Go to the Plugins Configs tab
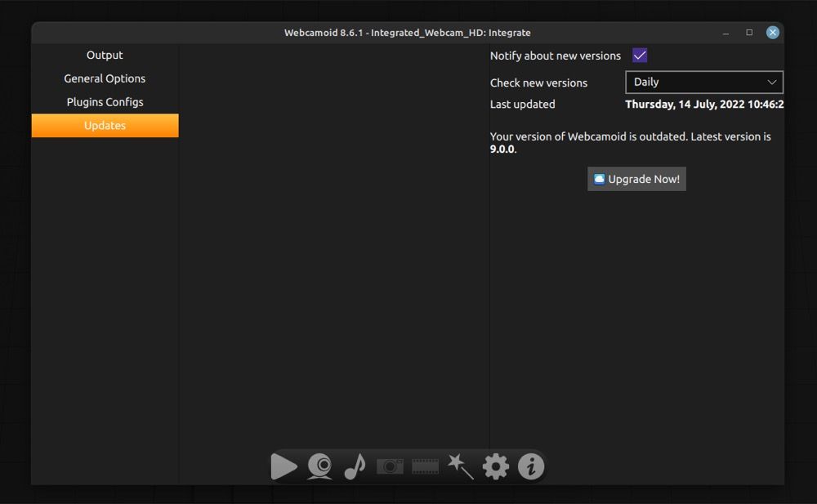The image size is (817, 504). (x=105, y=102)
